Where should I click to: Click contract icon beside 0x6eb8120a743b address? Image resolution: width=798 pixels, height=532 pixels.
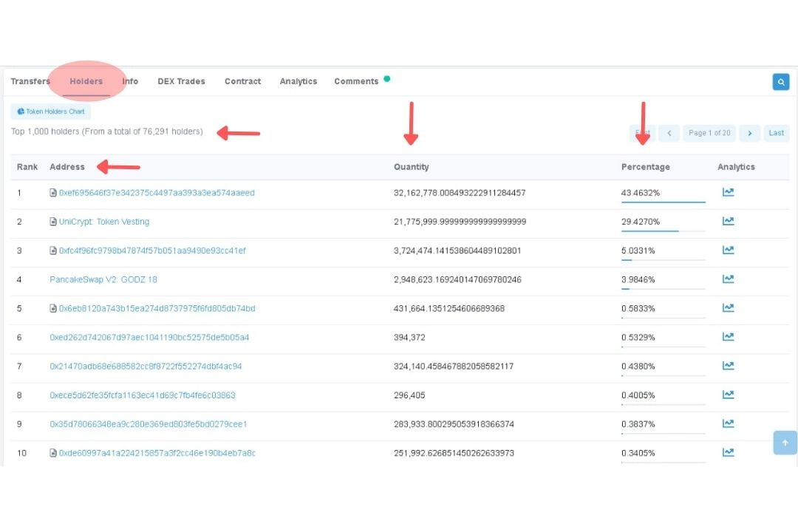(53, 309)
